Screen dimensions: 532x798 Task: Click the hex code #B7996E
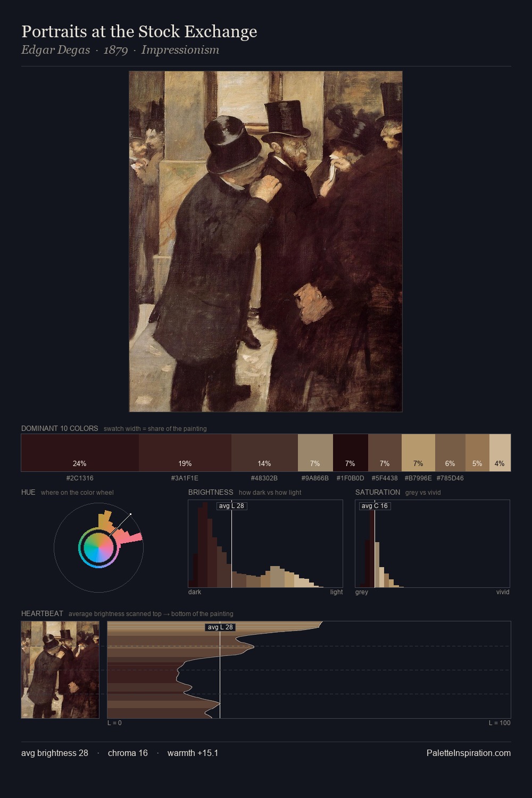tap(418, 478)
